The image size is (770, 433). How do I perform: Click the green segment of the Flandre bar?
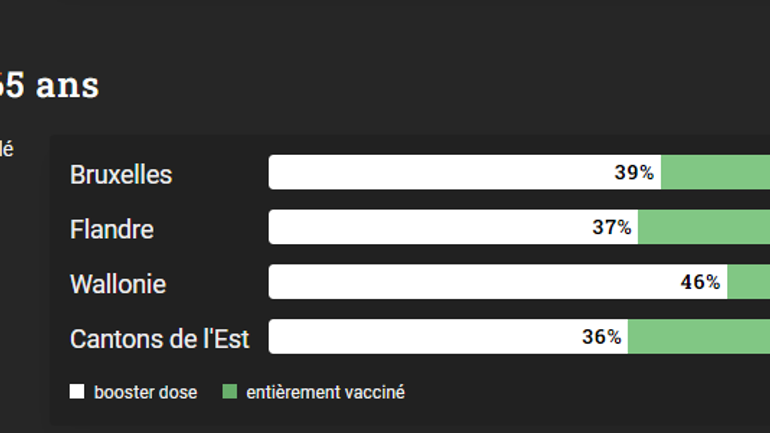click(704, 228)
